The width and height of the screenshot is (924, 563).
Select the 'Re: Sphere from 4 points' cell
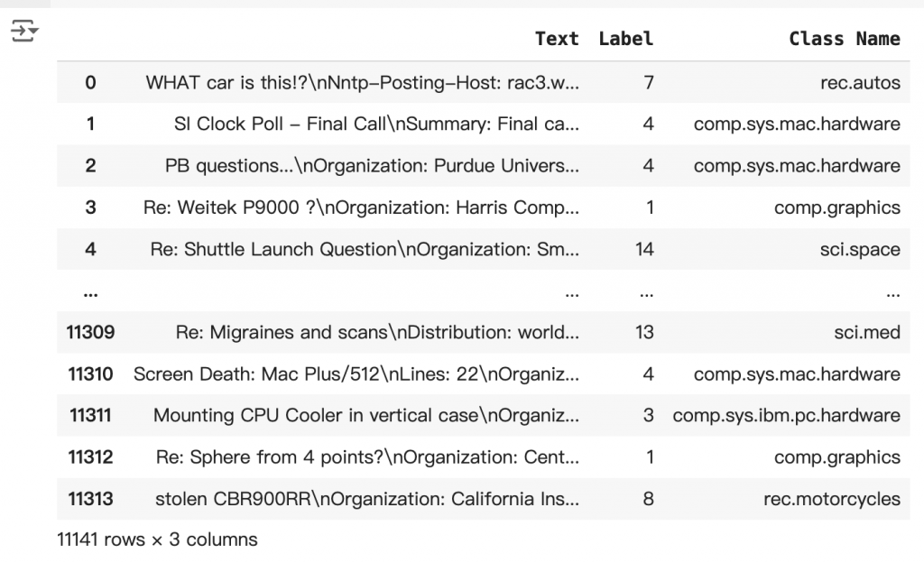(368, 457)
